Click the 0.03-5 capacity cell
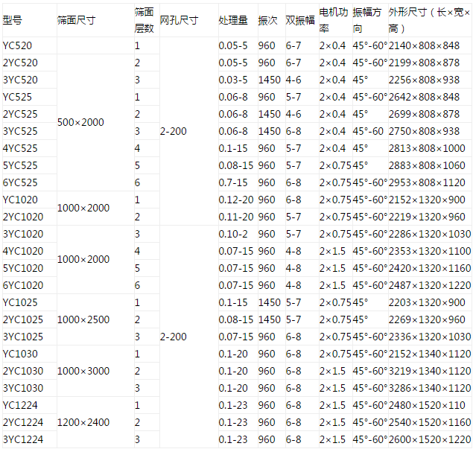Screen dimensions: 476x452 pyautogui.click(x=232, y=80)
